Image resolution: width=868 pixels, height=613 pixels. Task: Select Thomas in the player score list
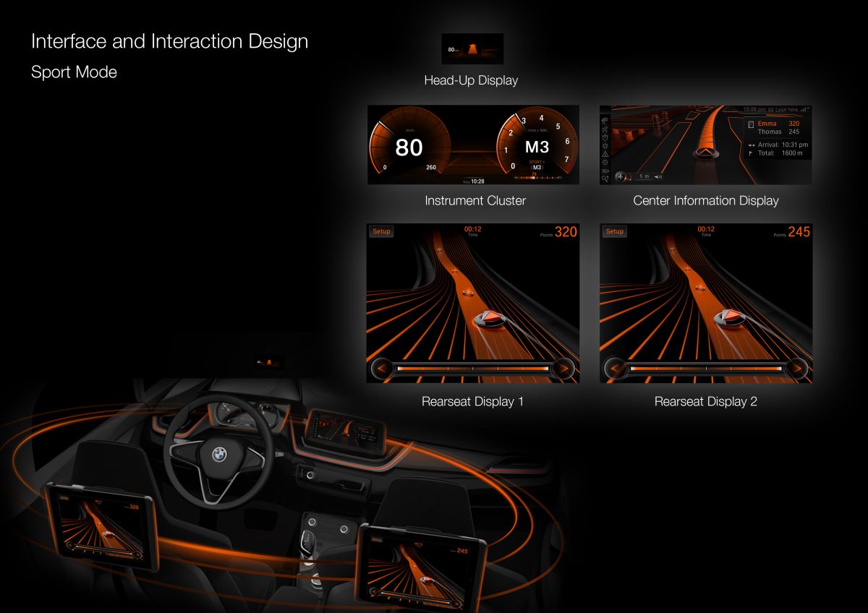pyautogui.click(x=769, y=132)
